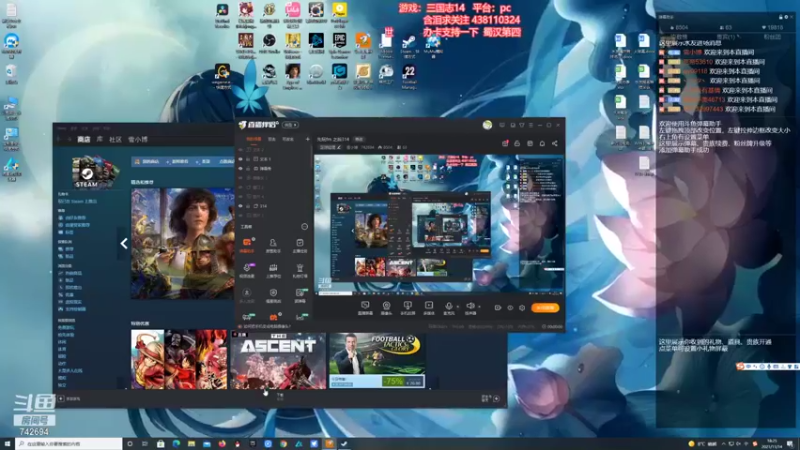Go back with Steam's back arrow
Screen dimensions: 800x450
(59, 139)
